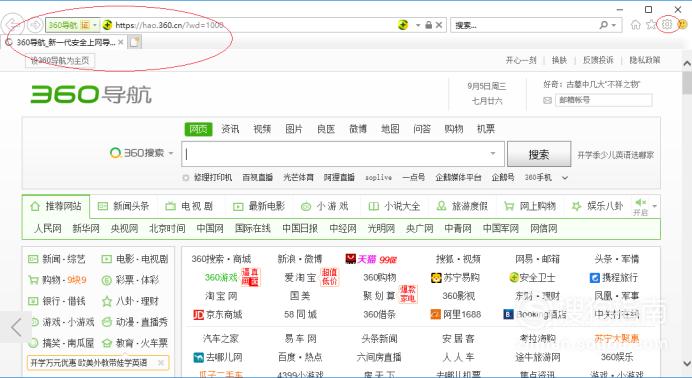Select the 图片 search tab
The width and height of the screenshot is (692, 378).
point(294,129)
